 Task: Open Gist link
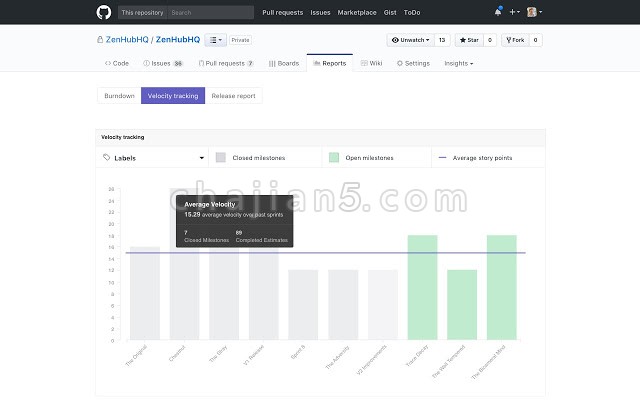coord(390,13)
